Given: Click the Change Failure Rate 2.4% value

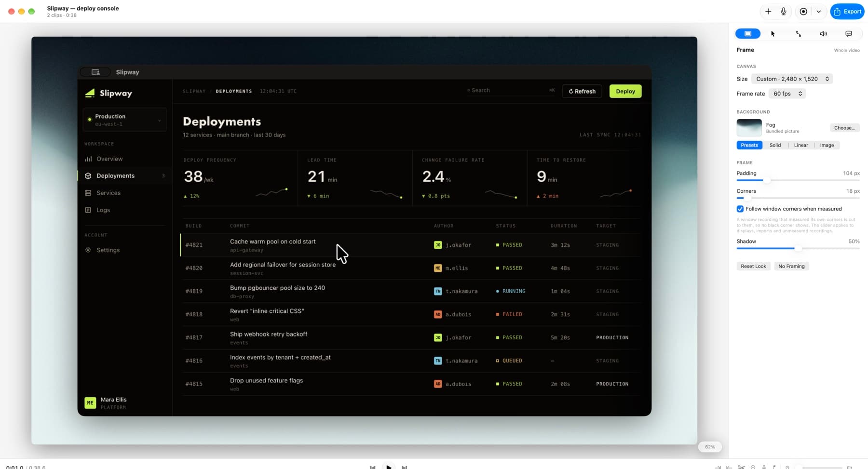Looking at the screenshot, I should point(436,177).
